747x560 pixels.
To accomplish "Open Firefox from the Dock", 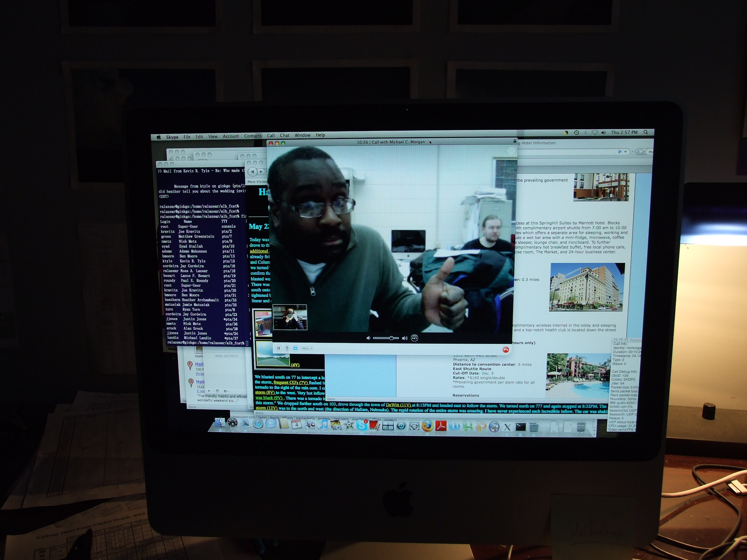I will click(428, 426).
